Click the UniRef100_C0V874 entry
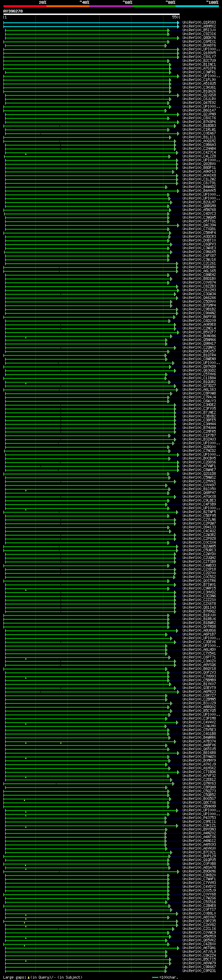The image size is (222, 980). [x=199, y=282]
